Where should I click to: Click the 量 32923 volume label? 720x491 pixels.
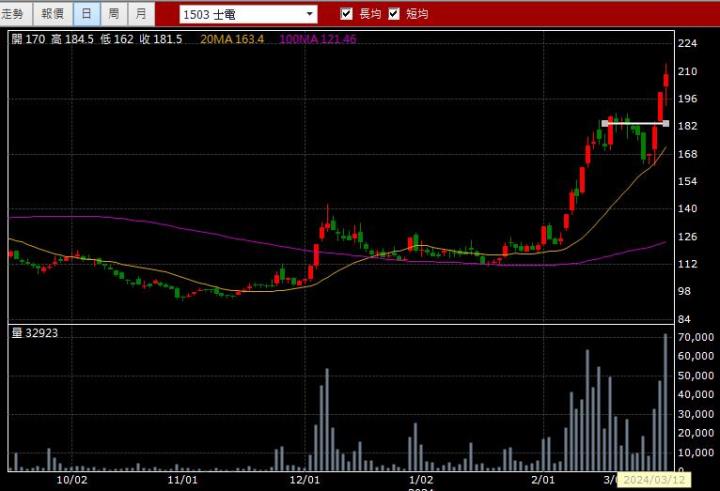click(35, 333)
